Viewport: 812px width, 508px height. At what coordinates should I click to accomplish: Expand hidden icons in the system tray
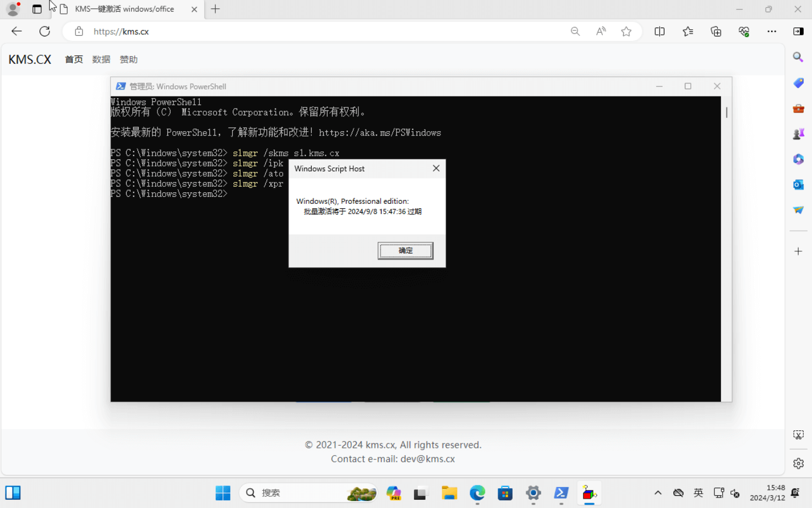point(657,493)
